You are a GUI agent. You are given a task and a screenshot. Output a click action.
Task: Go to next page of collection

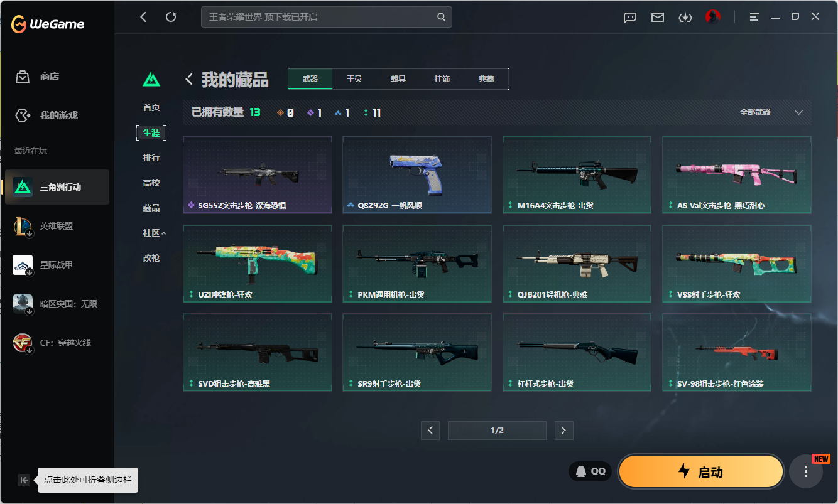563,431
